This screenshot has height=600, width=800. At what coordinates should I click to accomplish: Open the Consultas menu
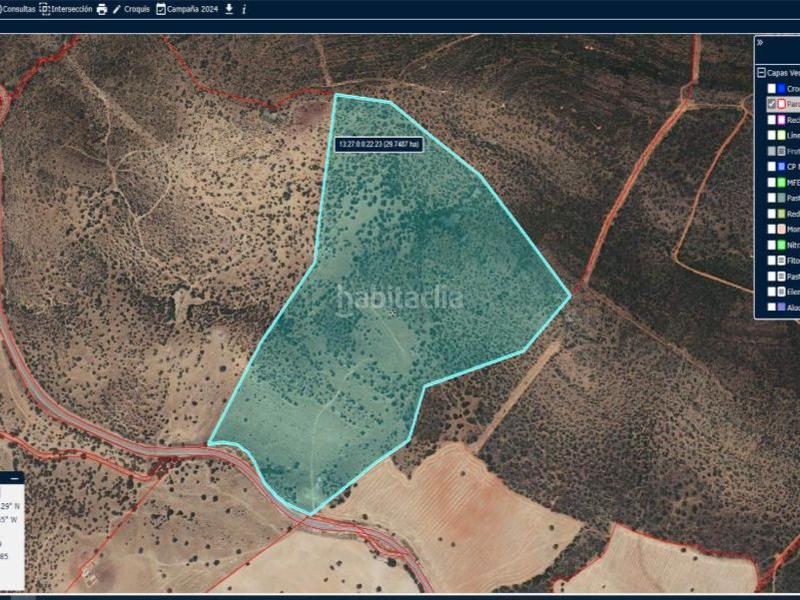click(x=18, y=9)
